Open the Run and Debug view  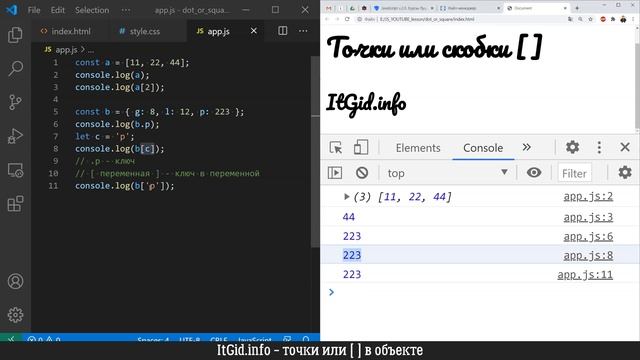point(15,136)
